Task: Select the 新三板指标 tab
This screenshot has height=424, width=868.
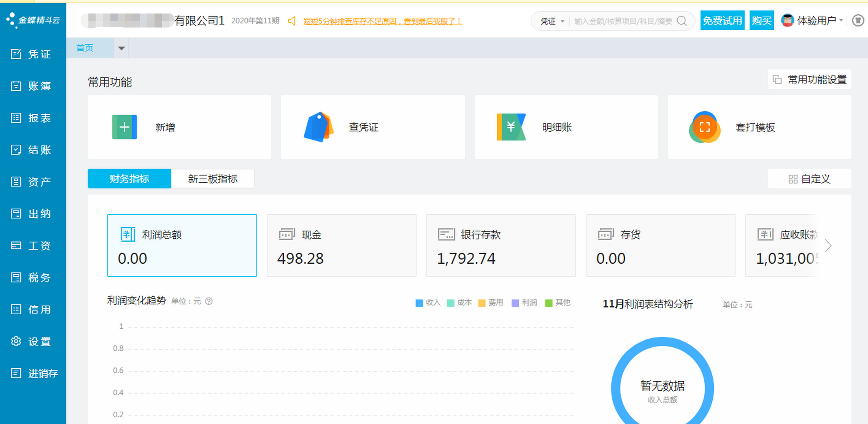Action: 213,178
